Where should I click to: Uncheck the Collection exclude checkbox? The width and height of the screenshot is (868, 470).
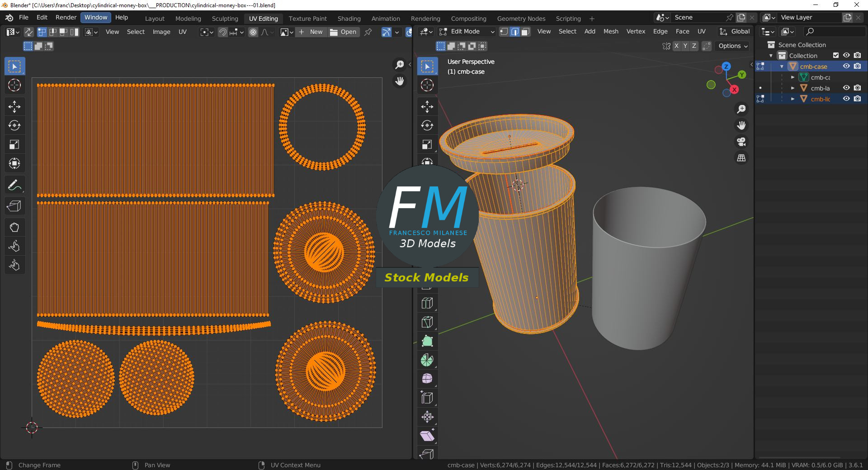(836, 55)
